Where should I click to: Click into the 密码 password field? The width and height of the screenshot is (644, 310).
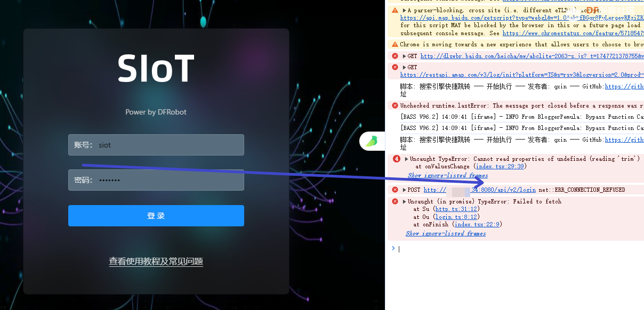click(x=168, y=180)
